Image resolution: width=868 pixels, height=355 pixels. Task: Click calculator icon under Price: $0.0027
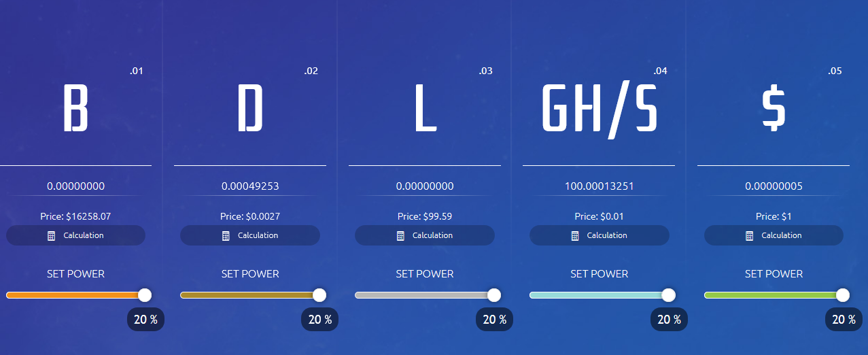pos(226,235)
